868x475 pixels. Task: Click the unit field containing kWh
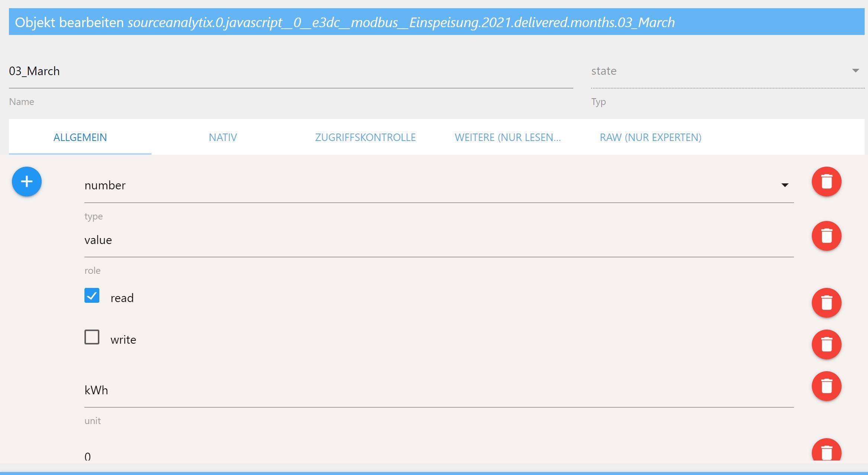tap(438, 391)
